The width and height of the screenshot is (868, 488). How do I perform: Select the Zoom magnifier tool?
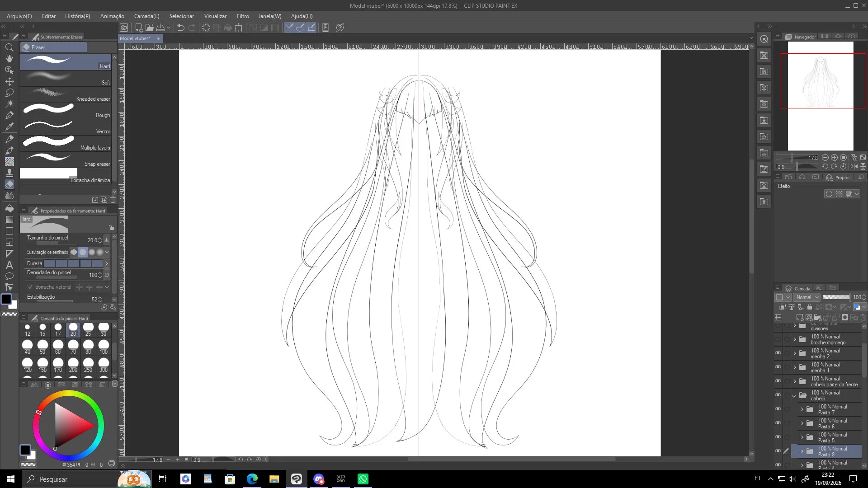point(9,47)
